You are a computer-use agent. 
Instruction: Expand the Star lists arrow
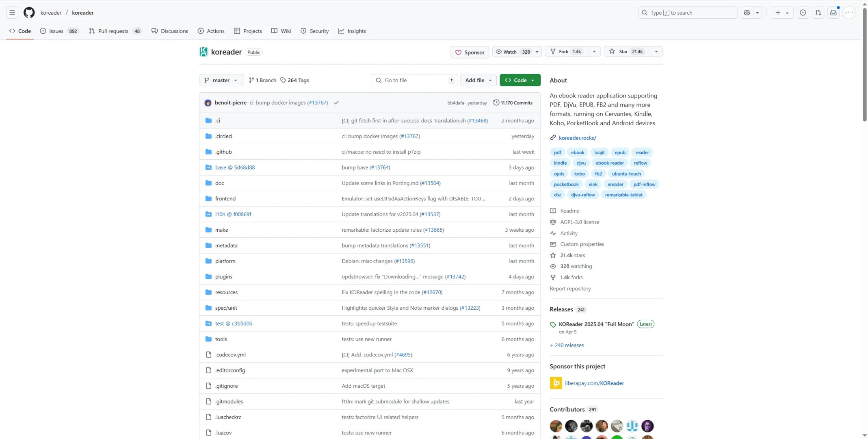click(x=656, y=52)
